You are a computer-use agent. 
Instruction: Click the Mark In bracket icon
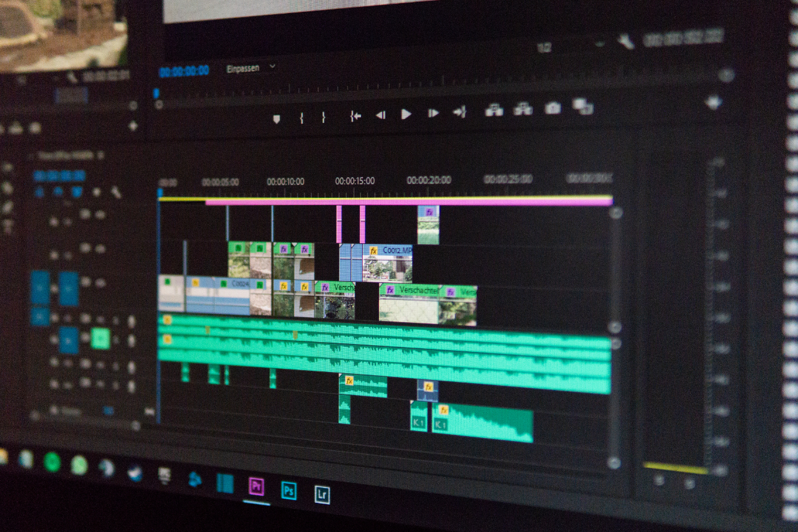tap(301, 117)
